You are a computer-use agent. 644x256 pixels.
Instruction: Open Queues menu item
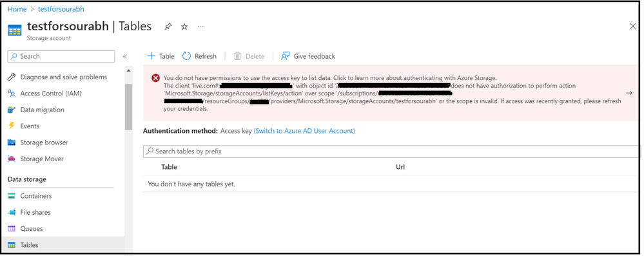tap(32, 229)
